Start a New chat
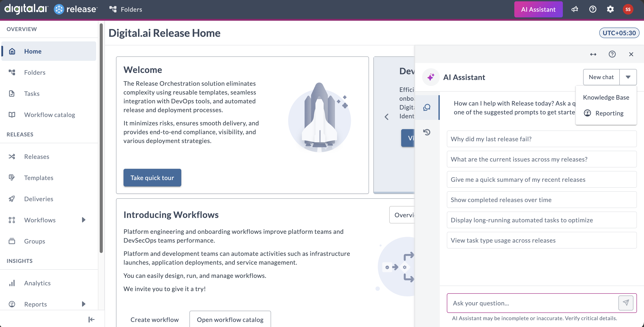This screenshot has height=327, width=644. [x=601, y=77]
